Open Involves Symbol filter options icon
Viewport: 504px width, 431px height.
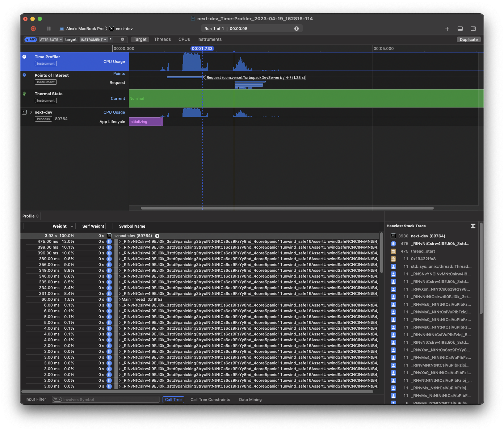coord(57,400)
